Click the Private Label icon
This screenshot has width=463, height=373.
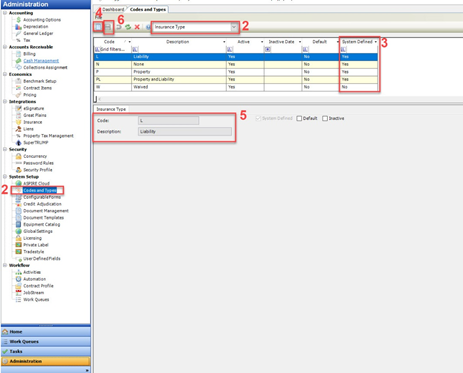point(19,245)
